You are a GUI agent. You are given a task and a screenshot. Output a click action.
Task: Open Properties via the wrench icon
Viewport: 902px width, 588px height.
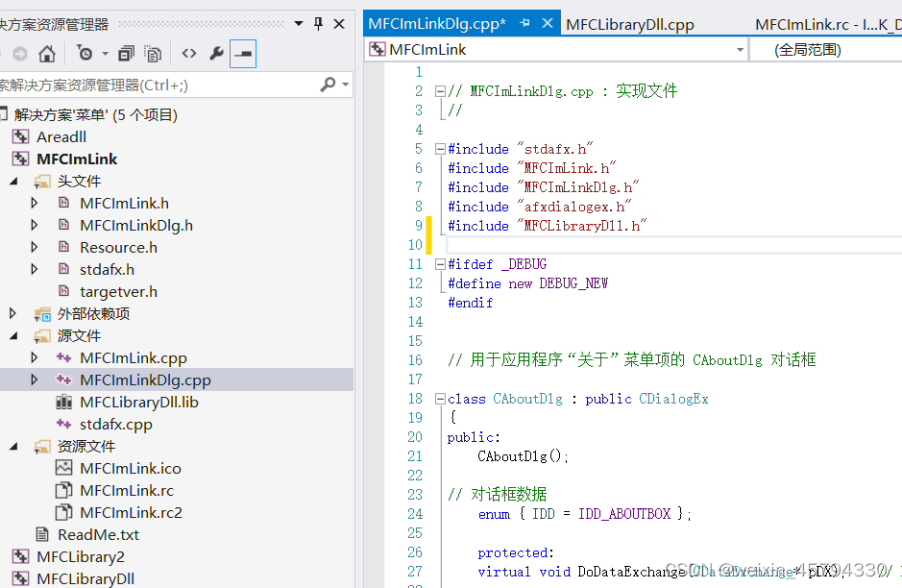point(215,54)
